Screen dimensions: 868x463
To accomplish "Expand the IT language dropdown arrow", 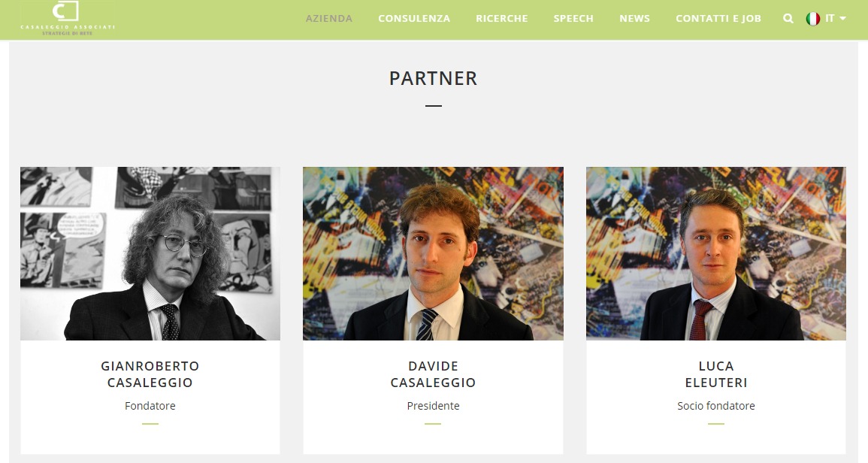I will (x=842, y=18).
